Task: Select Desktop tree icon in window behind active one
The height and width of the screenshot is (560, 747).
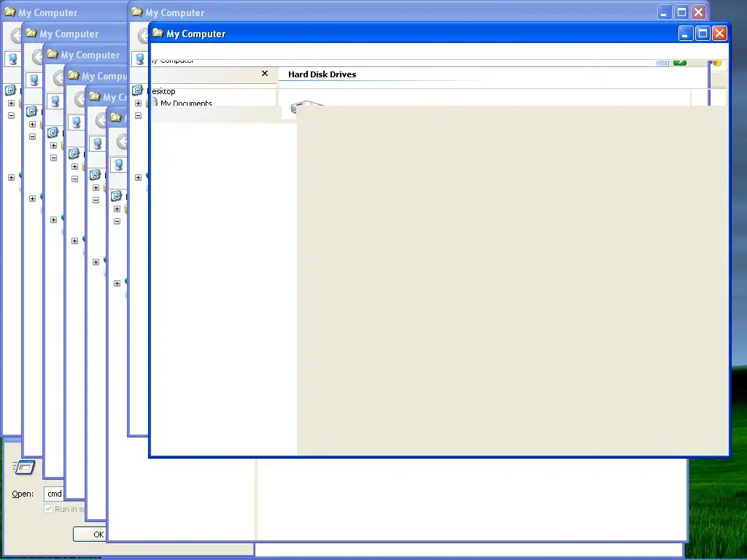Action: tap(137, 90)
